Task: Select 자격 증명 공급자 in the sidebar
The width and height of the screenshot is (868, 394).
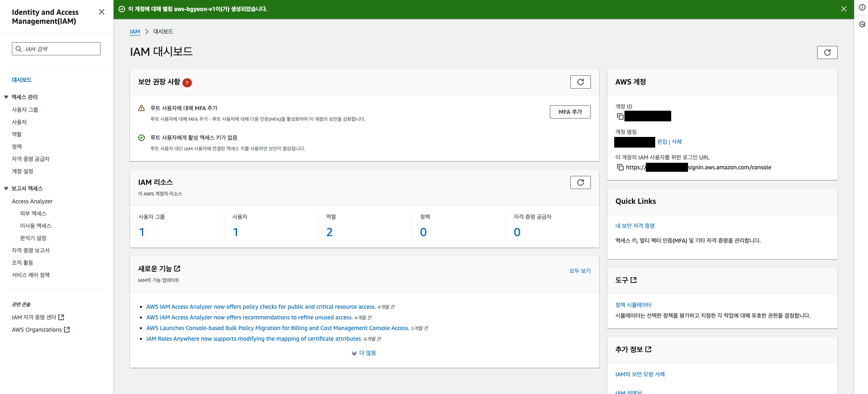Action: [x=31, y=159]
